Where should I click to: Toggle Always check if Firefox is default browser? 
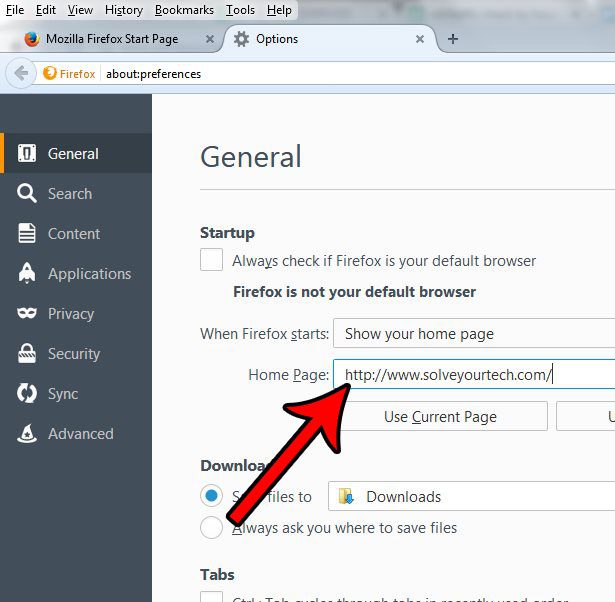(211, 260)
